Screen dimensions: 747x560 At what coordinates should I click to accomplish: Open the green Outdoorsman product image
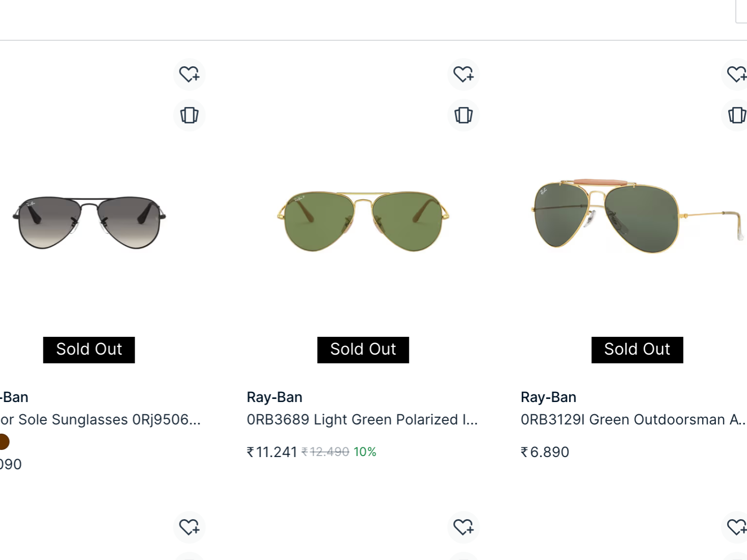coord(637,216)
